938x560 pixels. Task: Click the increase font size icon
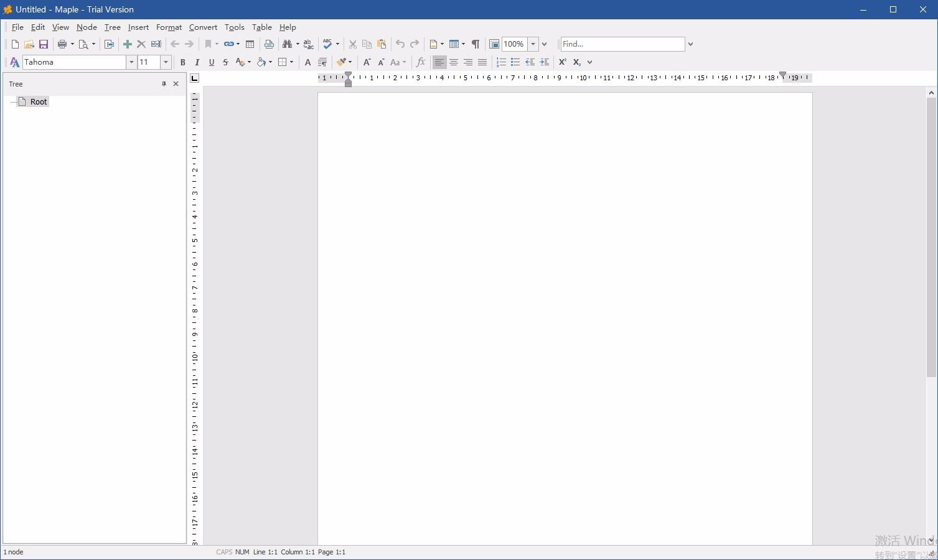367,62
